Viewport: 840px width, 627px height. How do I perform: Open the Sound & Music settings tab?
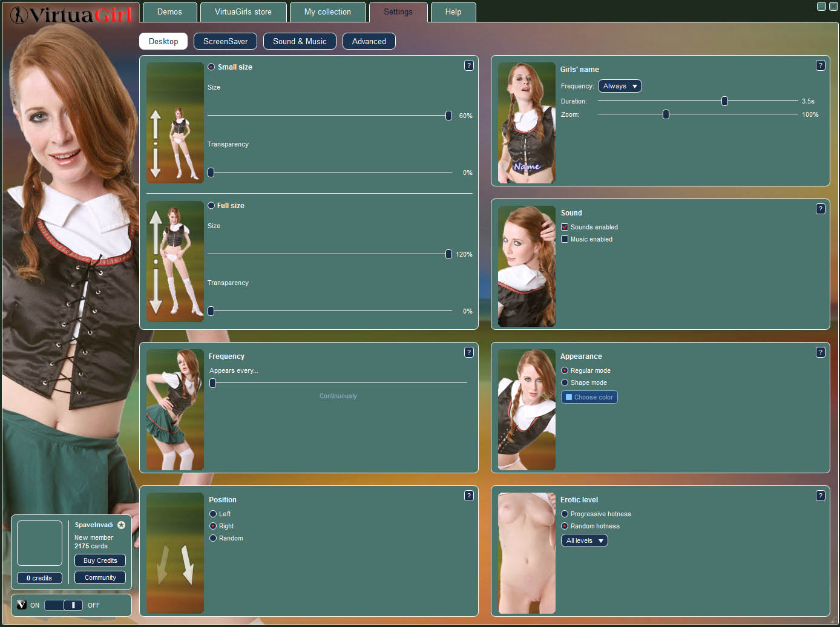coord(300,41)
